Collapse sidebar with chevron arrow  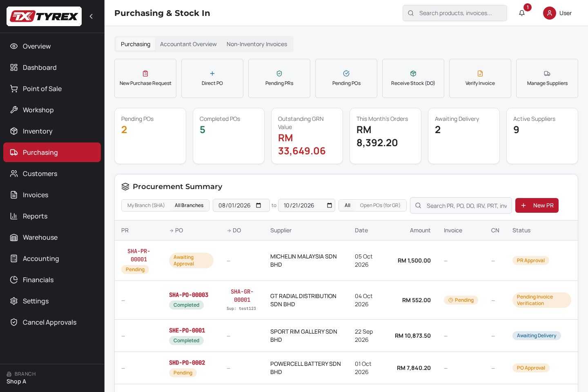coord(91,16)
